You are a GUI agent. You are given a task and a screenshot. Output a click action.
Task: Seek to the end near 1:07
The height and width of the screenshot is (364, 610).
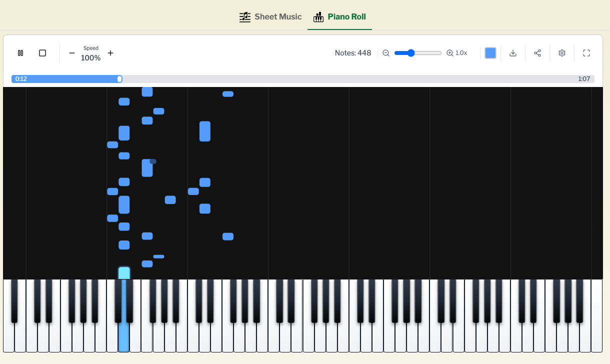point(590,79)
